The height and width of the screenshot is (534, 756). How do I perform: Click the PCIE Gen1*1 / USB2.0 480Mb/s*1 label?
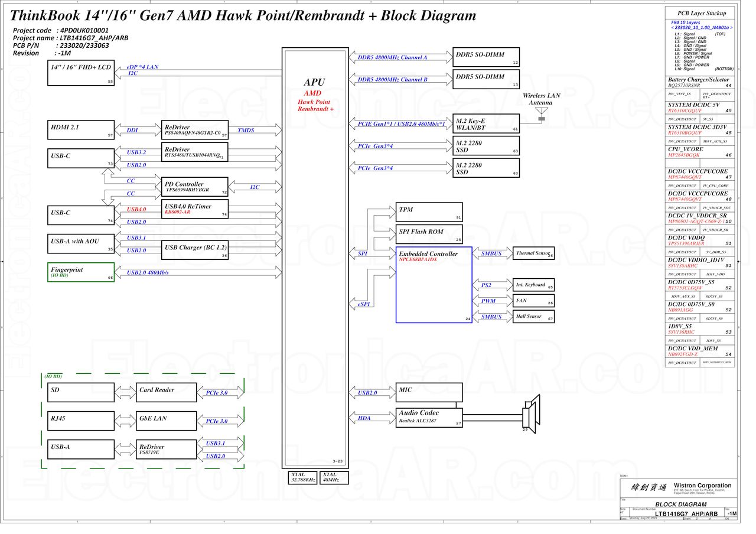tap(402, 123)
